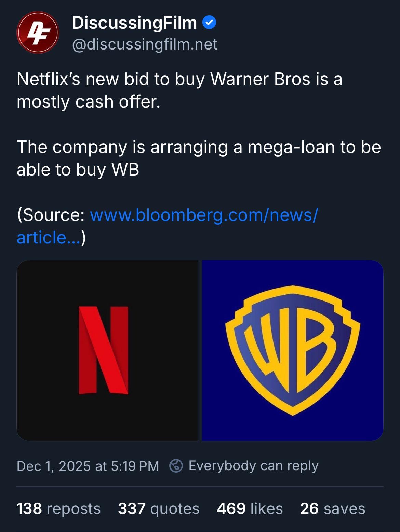
Task: Click the "(Source:" label text
Action: coord(51,215)
